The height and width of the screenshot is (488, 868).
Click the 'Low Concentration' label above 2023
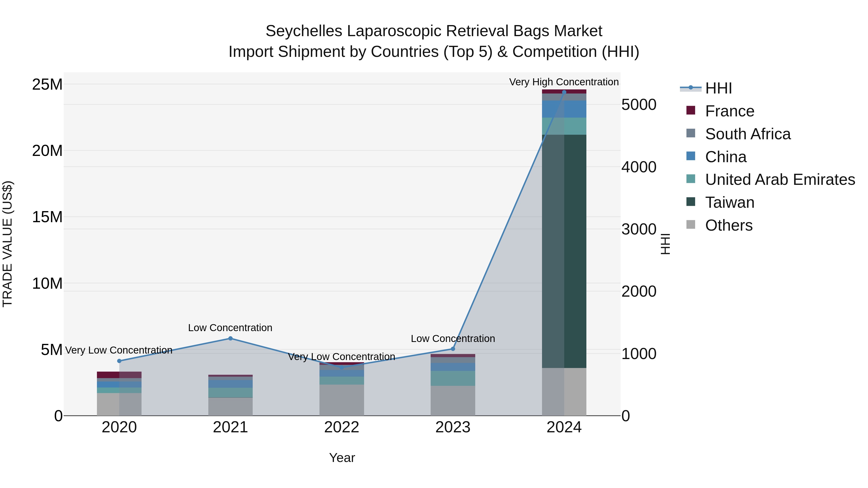click(x=453, y=339)
